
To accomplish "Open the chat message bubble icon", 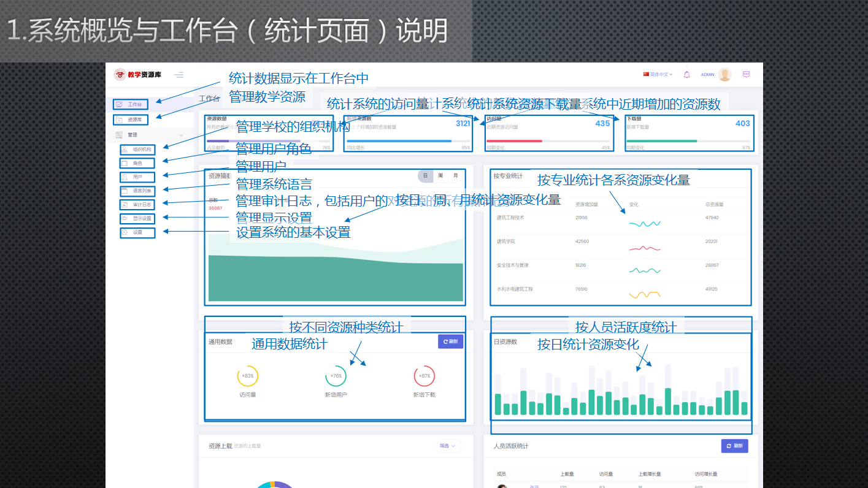I will click(x=747, y=74).
